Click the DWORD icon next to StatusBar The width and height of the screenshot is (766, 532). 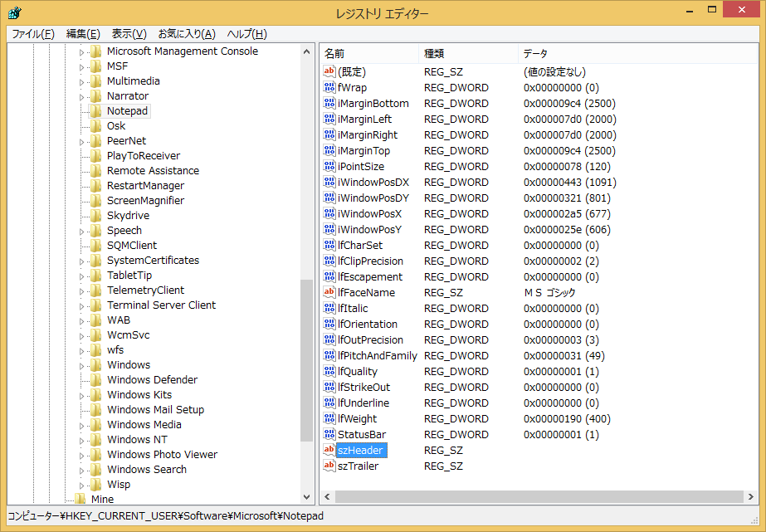[x=329, y=434]
